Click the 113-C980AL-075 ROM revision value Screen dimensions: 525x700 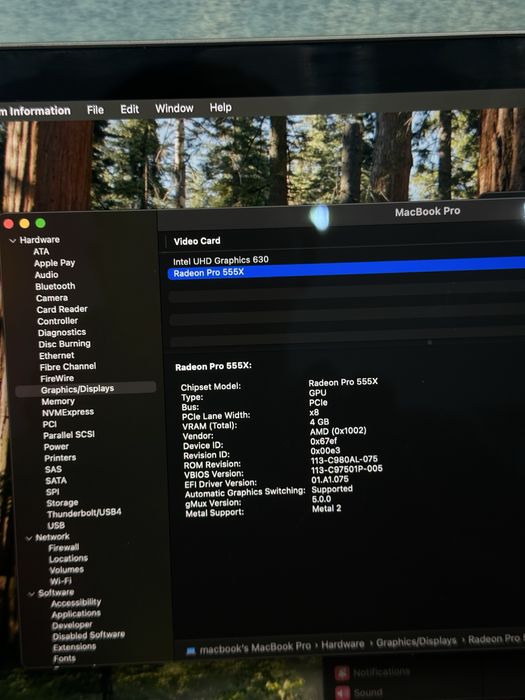coord(344,459)
